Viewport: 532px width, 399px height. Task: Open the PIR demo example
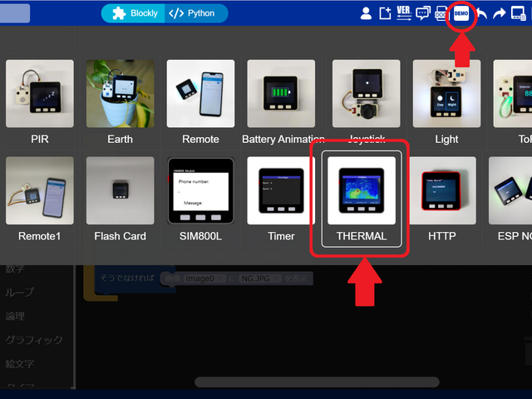point(39,101)
